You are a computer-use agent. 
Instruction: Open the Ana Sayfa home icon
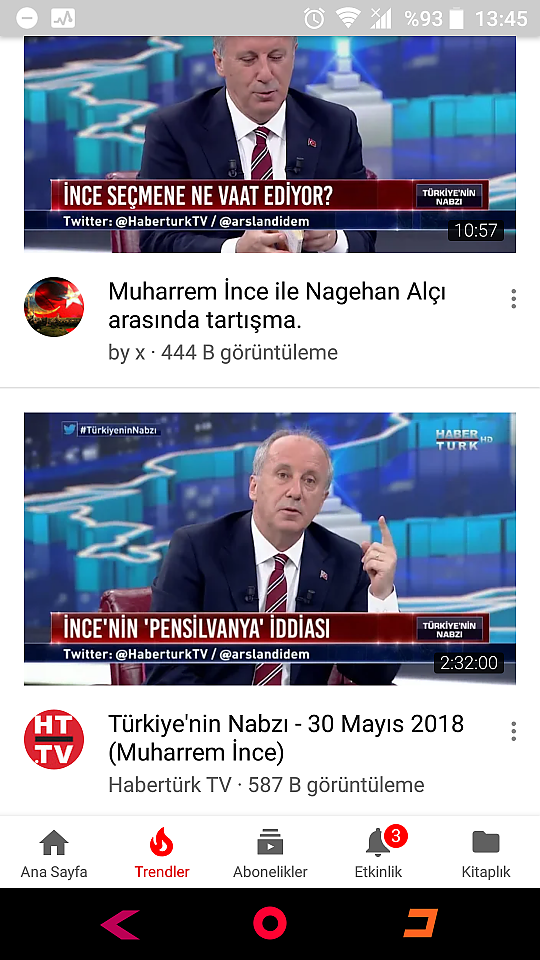(x=54, y=843)
